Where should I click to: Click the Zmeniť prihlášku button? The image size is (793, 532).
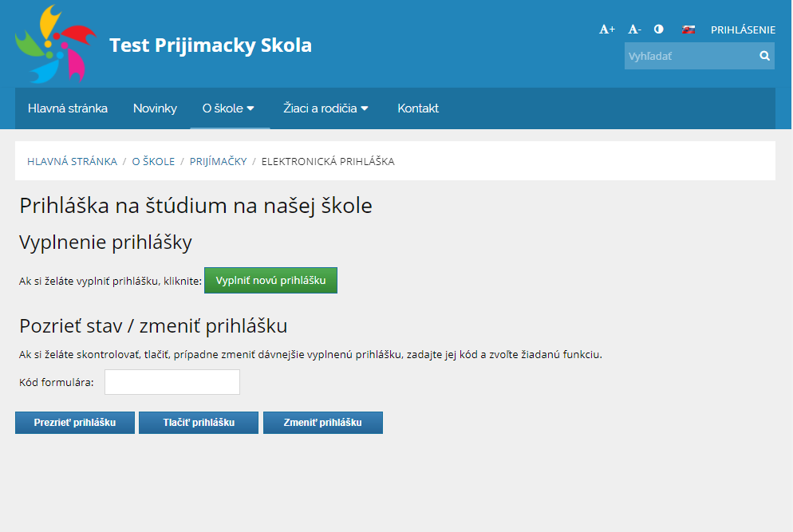(322, 423)
